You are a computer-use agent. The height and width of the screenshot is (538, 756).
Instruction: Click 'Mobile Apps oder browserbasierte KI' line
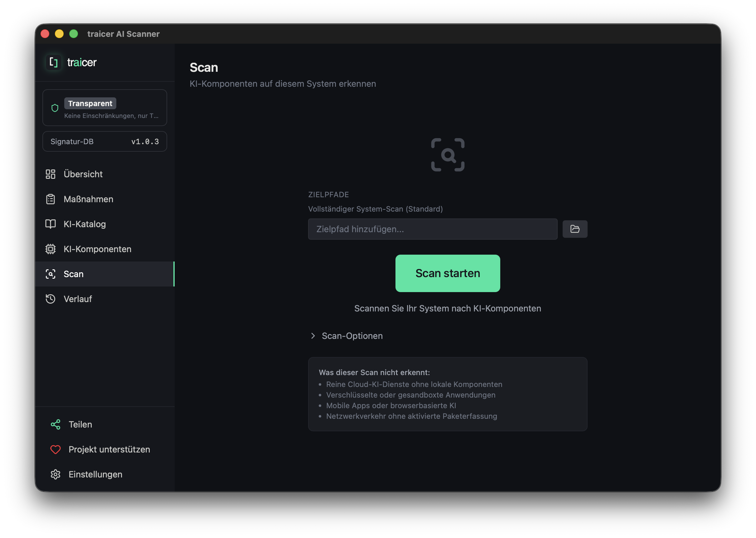(391, 406)
